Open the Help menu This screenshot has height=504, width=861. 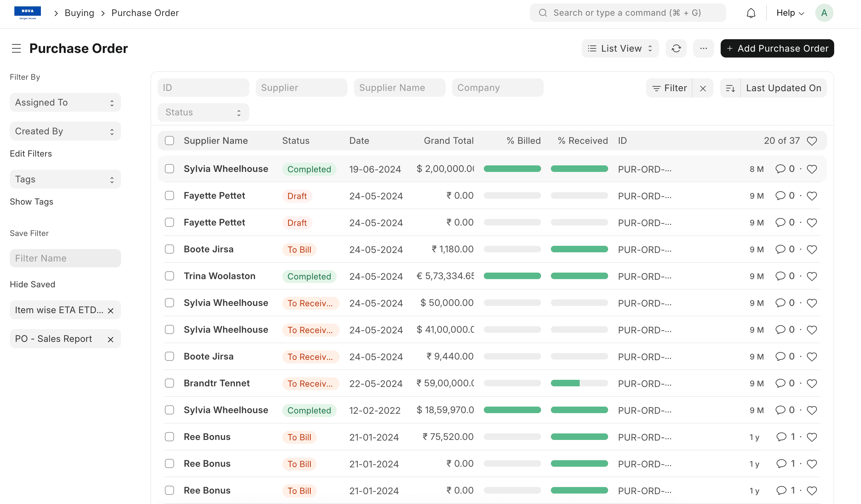click(x=789, y=13)
